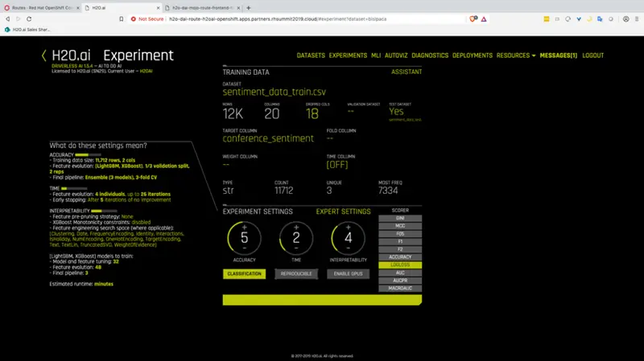Click the bookmark icon in address bar
The image size is (644, 361).
122,18
